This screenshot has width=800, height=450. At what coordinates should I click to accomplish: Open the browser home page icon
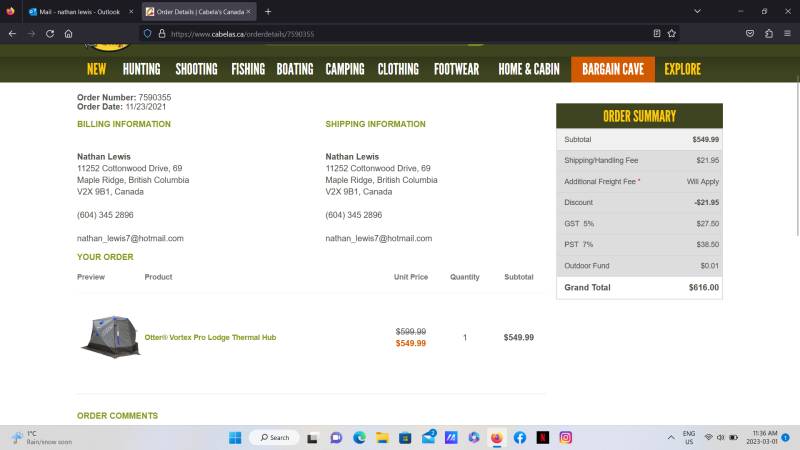(x=68, y=34)
